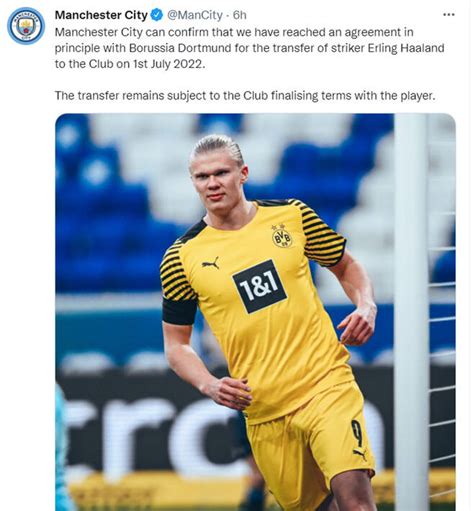The height and width of the screenshot is (511, 474).
Task: Click the 1&1 sponsor logo on the shirt
Action: pos(259,286)
